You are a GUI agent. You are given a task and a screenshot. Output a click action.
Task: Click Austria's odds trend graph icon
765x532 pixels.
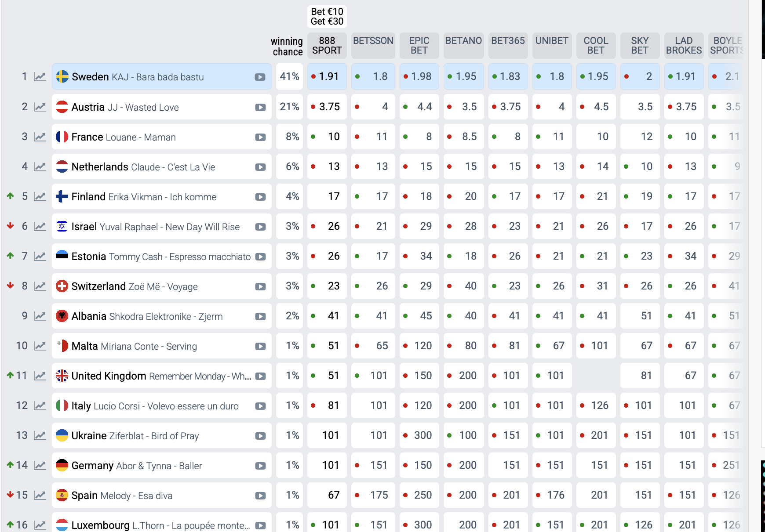coord(40,107)
